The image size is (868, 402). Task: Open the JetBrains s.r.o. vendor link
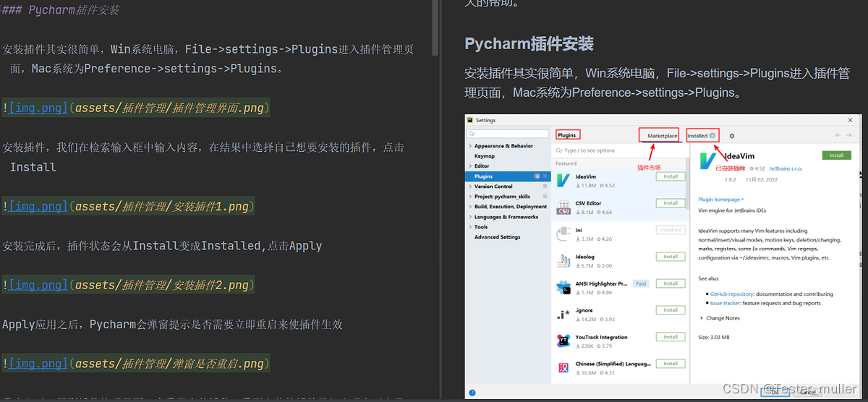click(786, 169)
